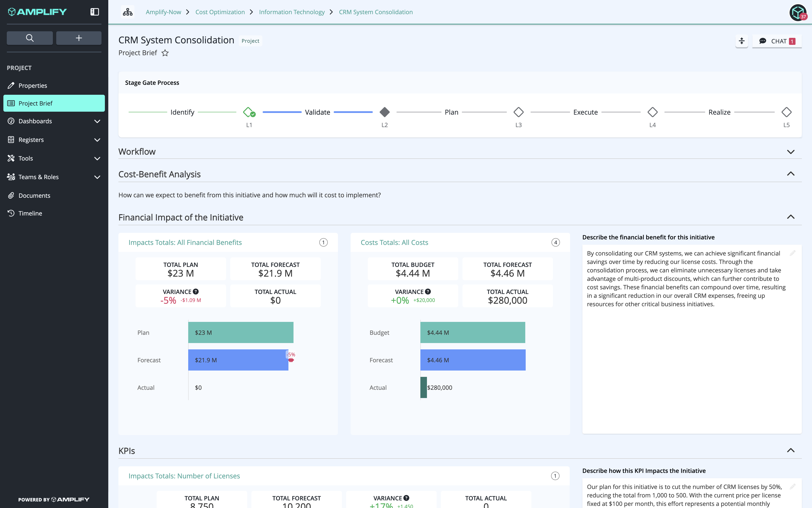Viewport: 812px width, 508px height.
Task: Click the TOTAL ACTUAL $280,000 value
Action: [507, 300]
